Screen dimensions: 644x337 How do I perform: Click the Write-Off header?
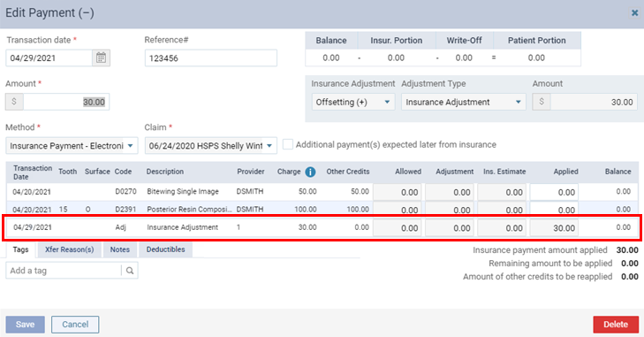click(x=464, y=41)
